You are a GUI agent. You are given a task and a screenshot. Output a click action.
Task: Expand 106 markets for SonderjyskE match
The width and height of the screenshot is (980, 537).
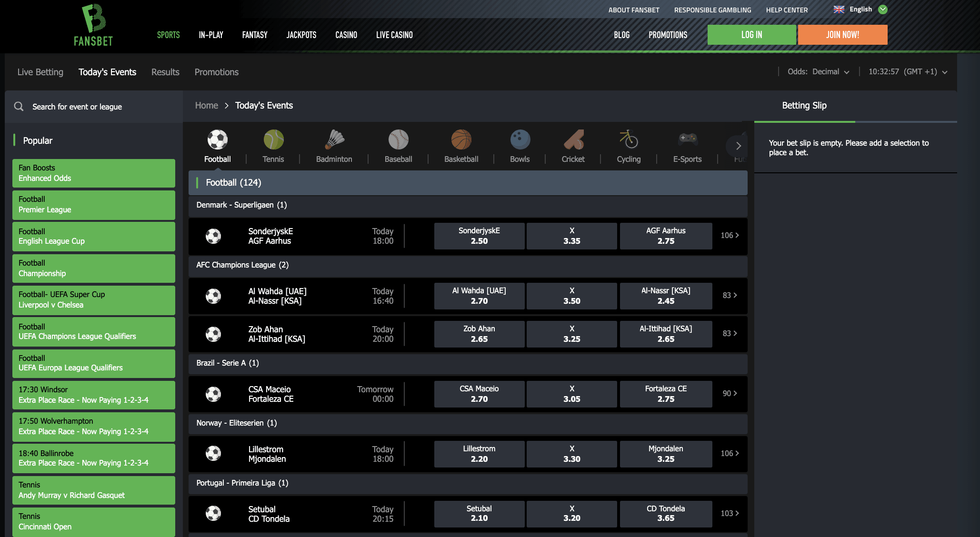point(730,235)
